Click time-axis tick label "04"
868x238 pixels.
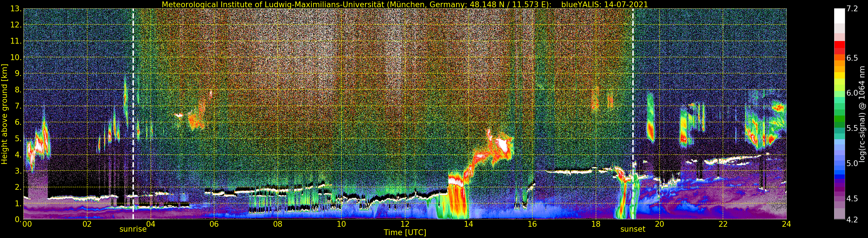[151, 224]
